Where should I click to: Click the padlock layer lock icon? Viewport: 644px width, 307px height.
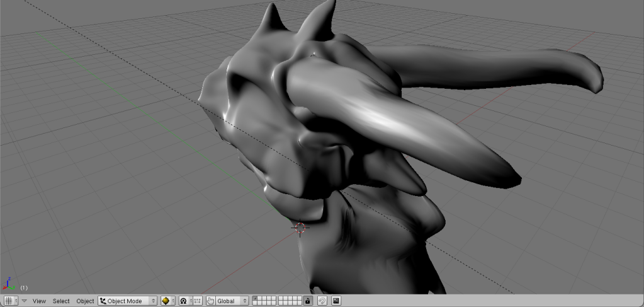(x=308, y=301)
